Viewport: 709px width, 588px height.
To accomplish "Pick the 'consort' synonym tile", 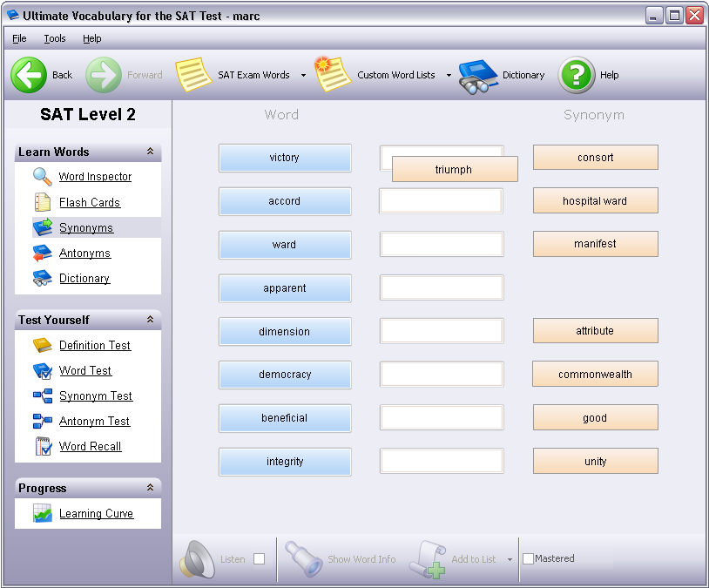I will click(x=596, y=158).
